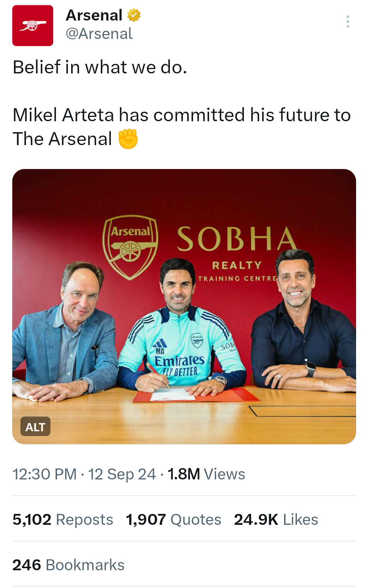This screenshot has height=588, width=368.
Task: Click the raised fist emoji
Action: point(128,139)
